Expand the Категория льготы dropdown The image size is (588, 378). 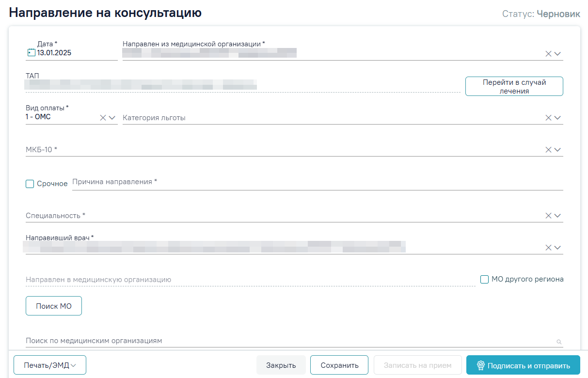[x=557, y=117]
